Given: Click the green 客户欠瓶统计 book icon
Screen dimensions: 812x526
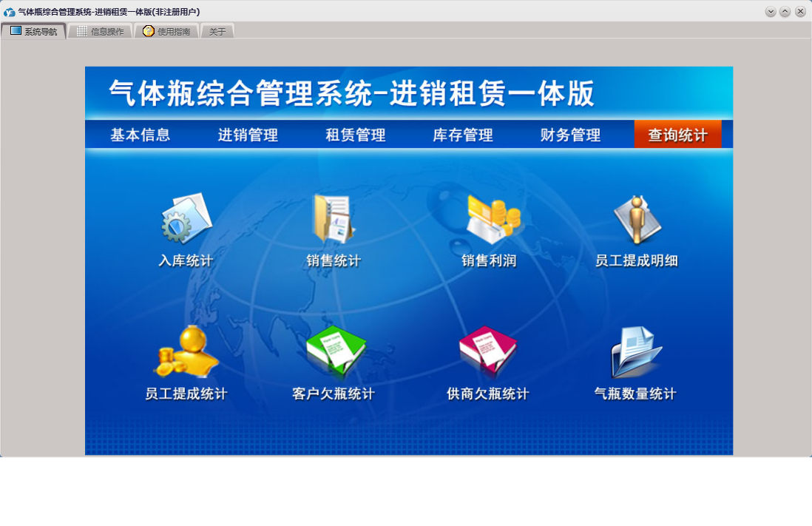Looking at the screenshot, I should (335, 351).
